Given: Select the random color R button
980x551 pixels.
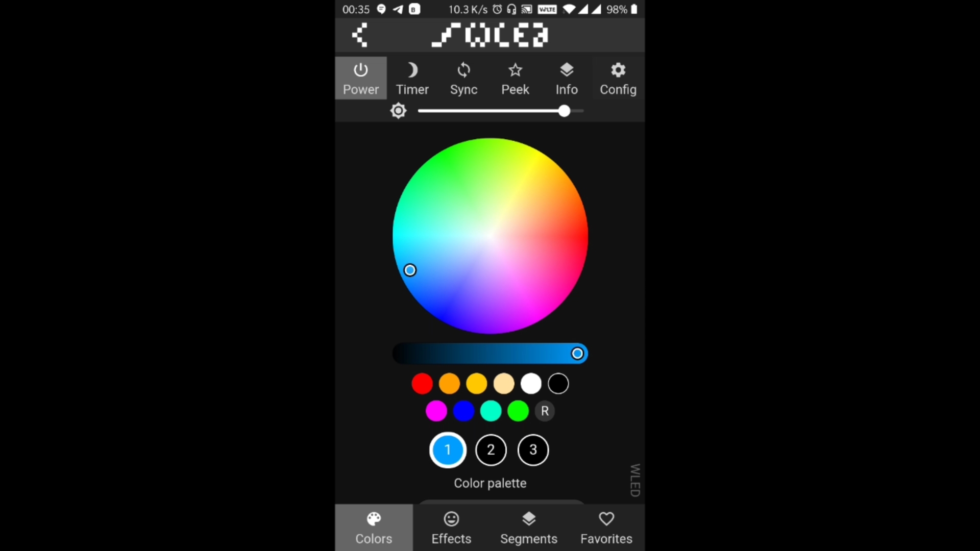Looking at the screenshot, I should (545, 411).
